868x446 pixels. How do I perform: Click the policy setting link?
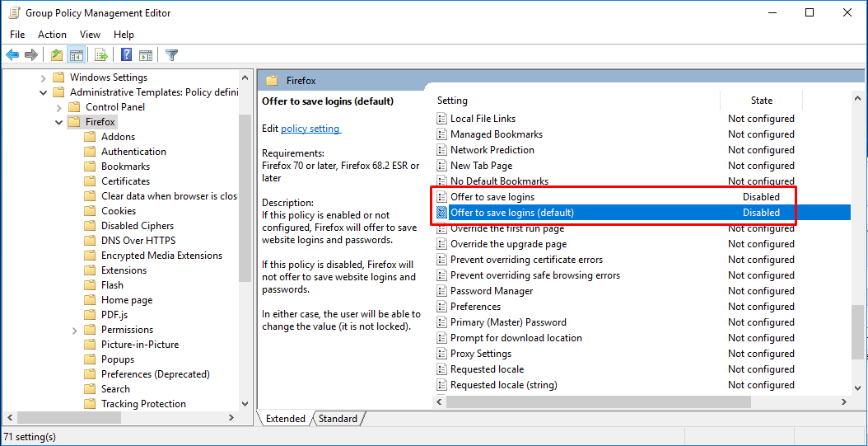(311, 129)
